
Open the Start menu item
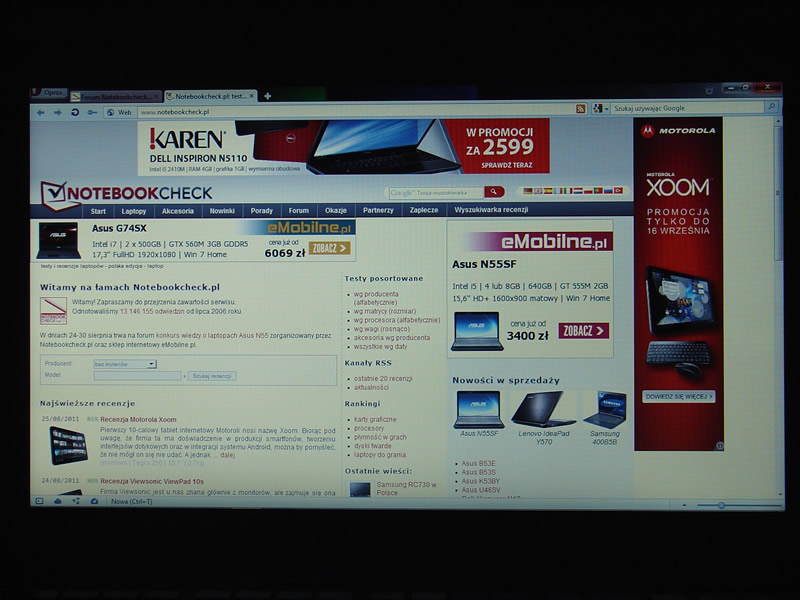(98, 211)
